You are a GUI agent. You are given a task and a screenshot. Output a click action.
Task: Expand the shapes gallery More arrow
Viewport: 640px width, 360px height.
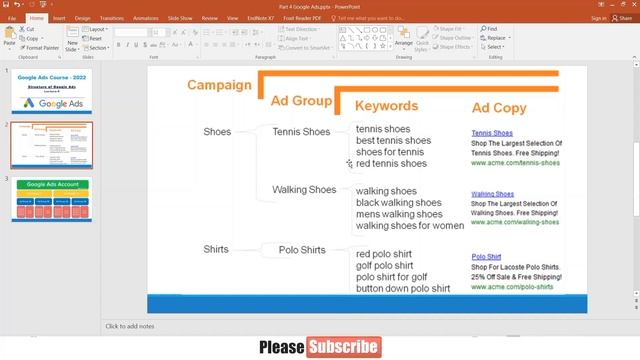click(x=390, y=47)
